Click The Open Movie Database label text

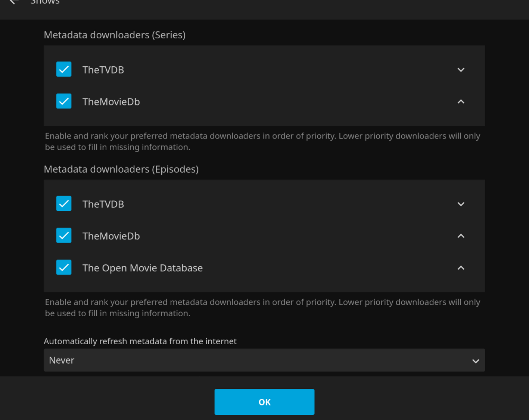[x=142, y=268]
